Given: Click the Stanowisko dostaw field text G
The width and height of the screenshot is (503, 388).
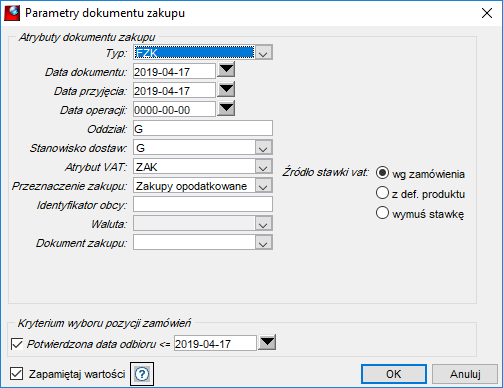Looking at the screenshot, I should (140, 148).
